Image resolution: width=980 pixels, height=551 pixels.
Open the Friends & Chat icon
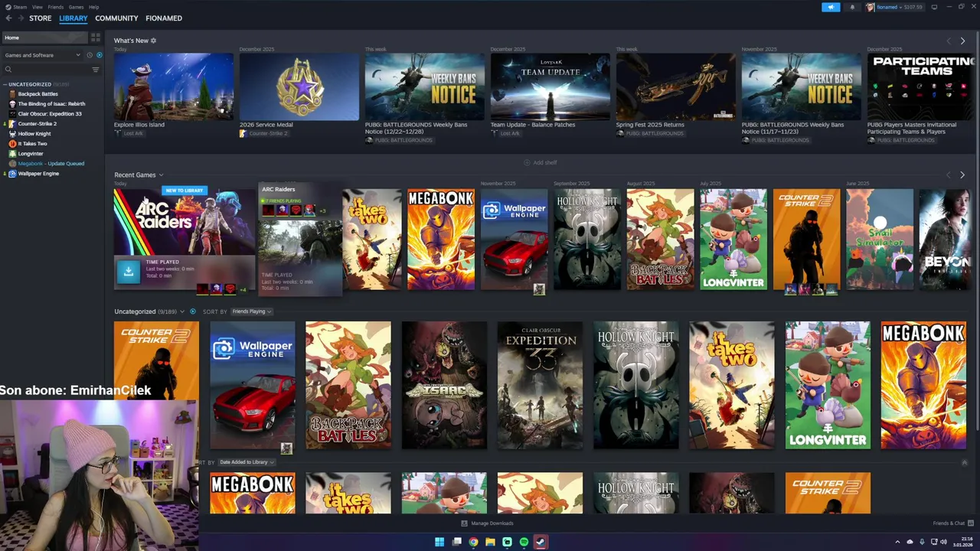click(x=970, y=523)
